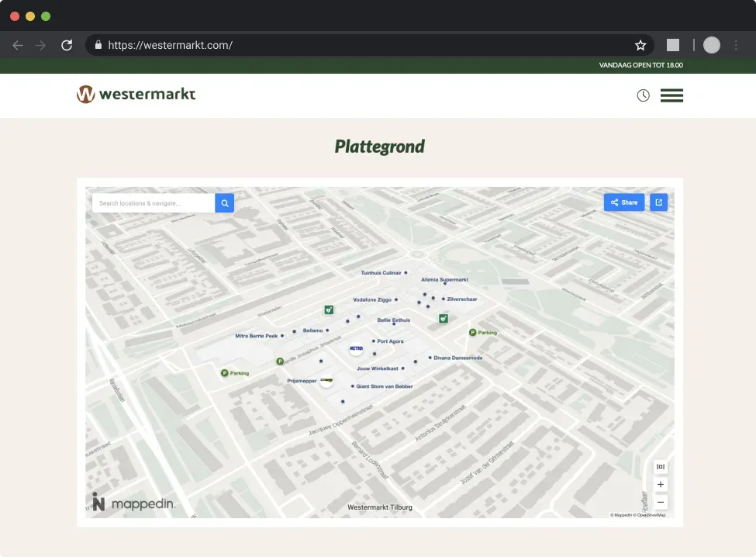Click the AED heart icon above Bellamo
This screenshot has height=557, width=756.
(x=329, y=310)
